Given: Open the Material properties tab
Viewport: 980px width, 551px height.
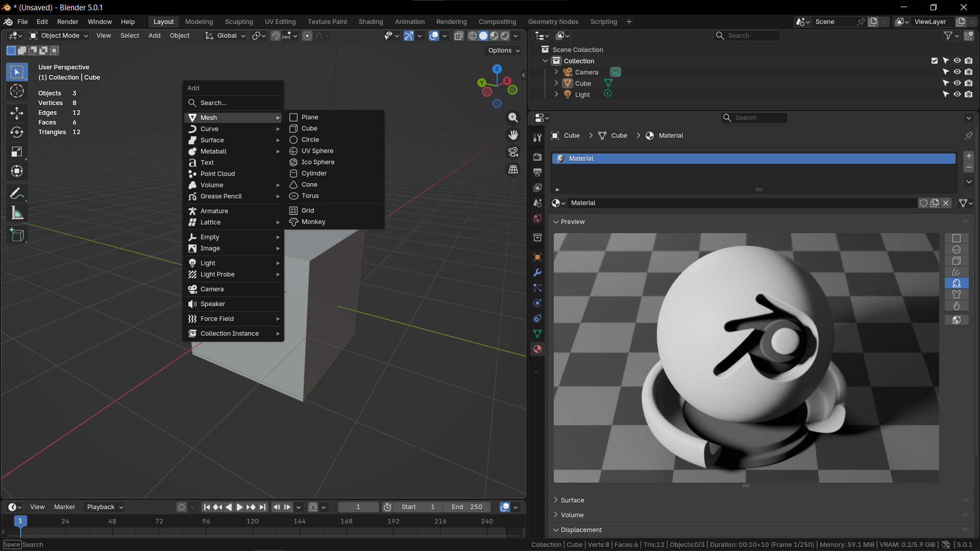Looking at the screenshot, I should coord(537,349).
